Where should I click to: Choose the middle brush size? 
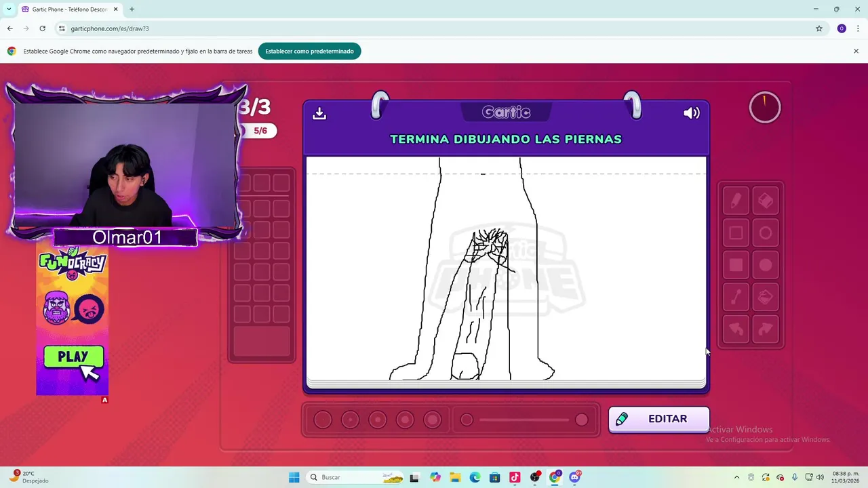378,420
